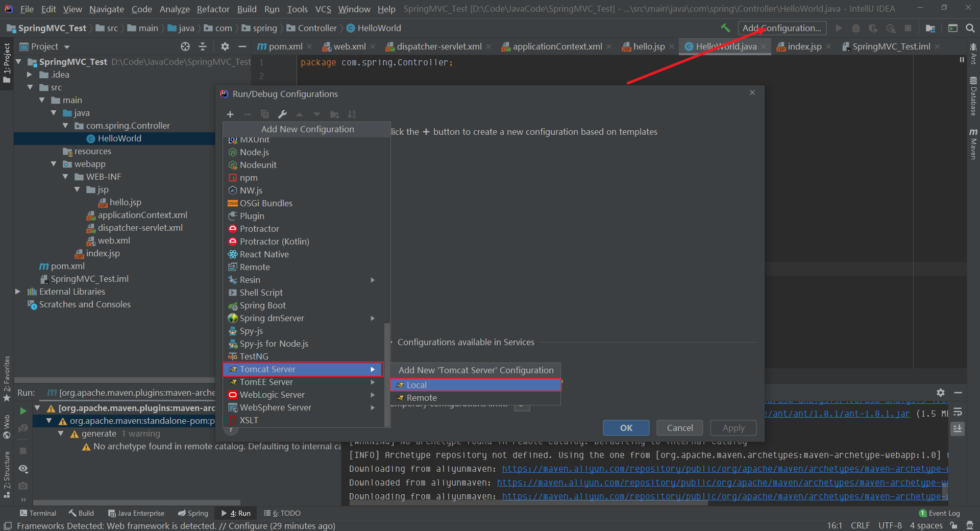
Task: Click the OK button
Action: [626, 428]
